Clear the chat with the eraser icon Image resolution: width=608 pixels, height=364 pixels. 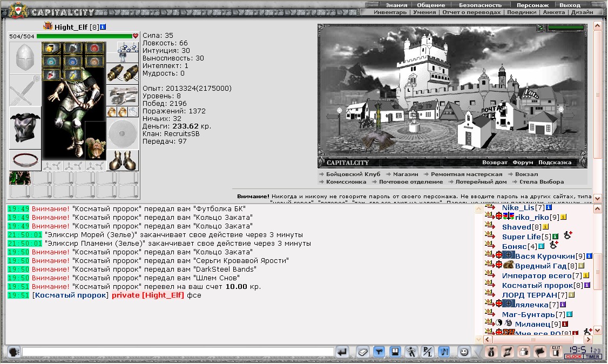363,352
